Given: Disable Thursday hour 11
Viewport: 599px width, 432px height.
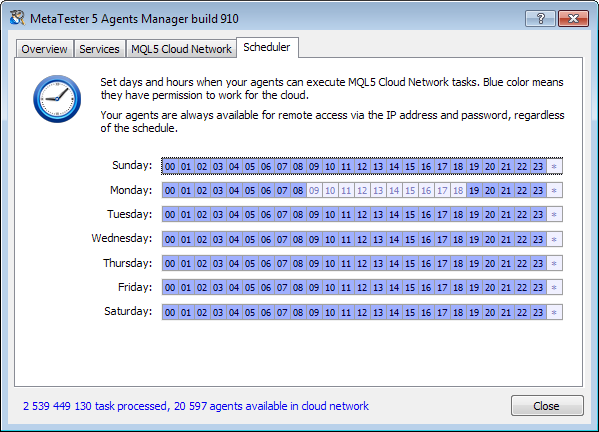Looking at the screenshot, I should click(x=346, y=264).
